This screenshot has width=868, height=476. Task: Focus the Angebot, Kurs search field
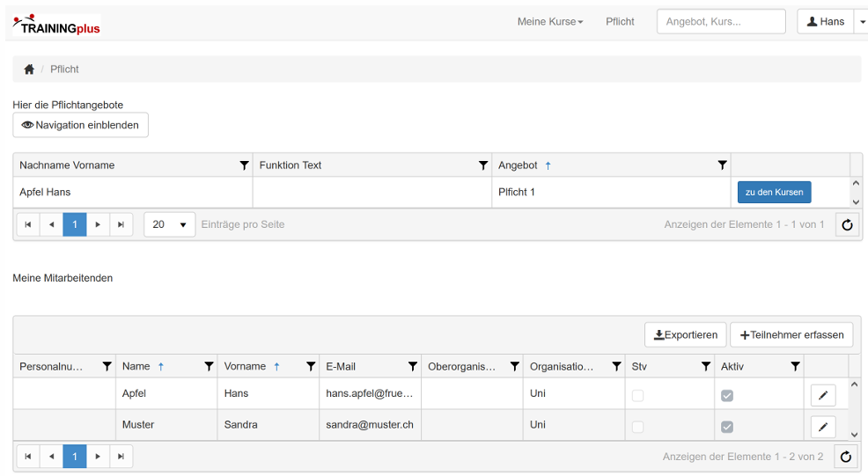tap(720, 22)
